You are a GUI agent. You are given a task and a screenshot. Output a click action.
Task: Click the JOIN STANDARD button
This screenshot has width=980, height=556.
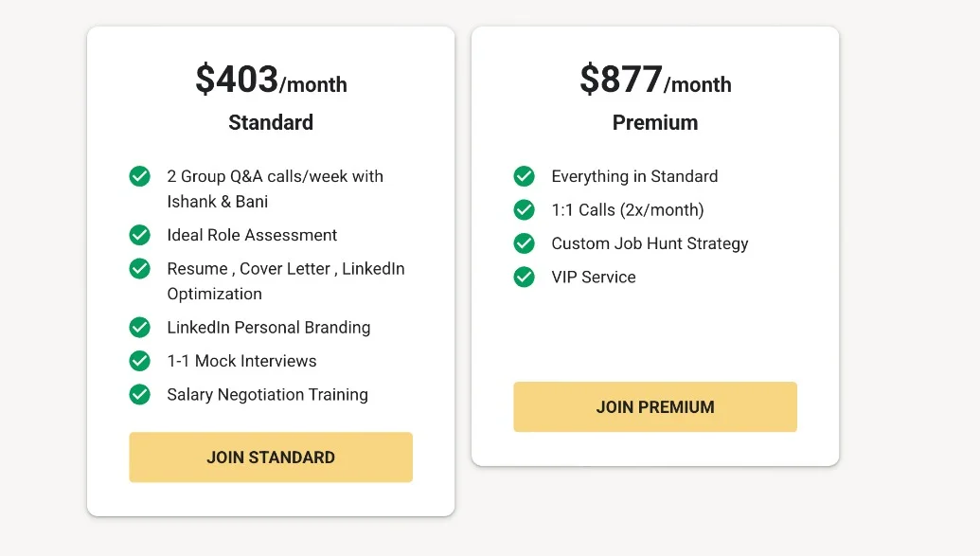[271, 457]
